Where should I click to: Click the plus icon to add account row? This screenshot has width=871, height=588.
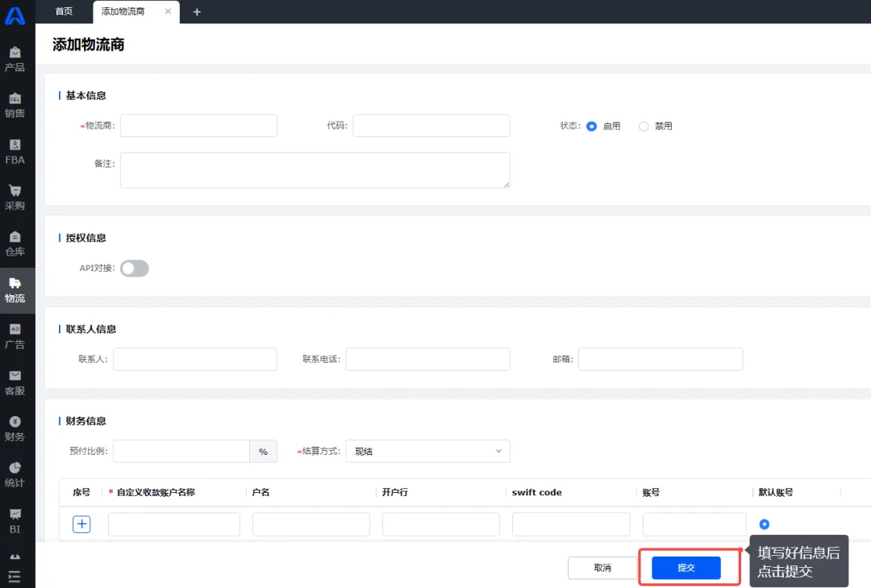click(x=81, y=524)
